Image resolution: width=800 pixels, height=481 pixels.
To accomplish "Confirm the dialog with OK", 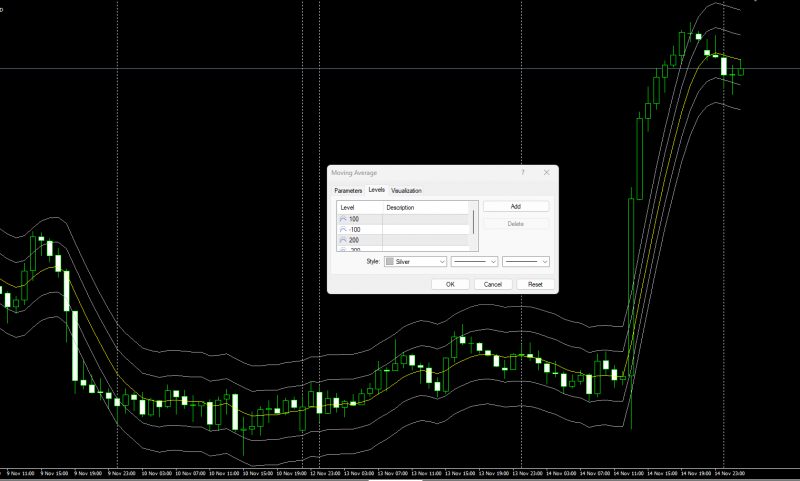I will [450, 285].
